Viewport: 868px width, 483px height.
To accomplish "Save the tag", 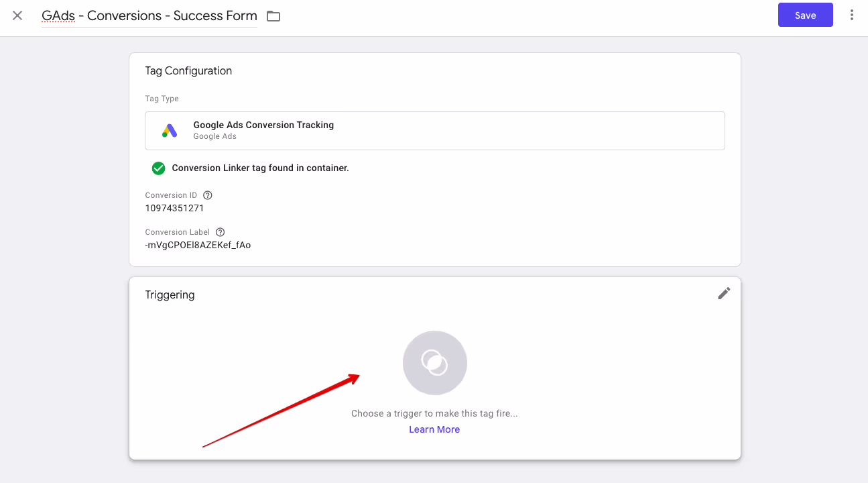I will coord(805,15).
